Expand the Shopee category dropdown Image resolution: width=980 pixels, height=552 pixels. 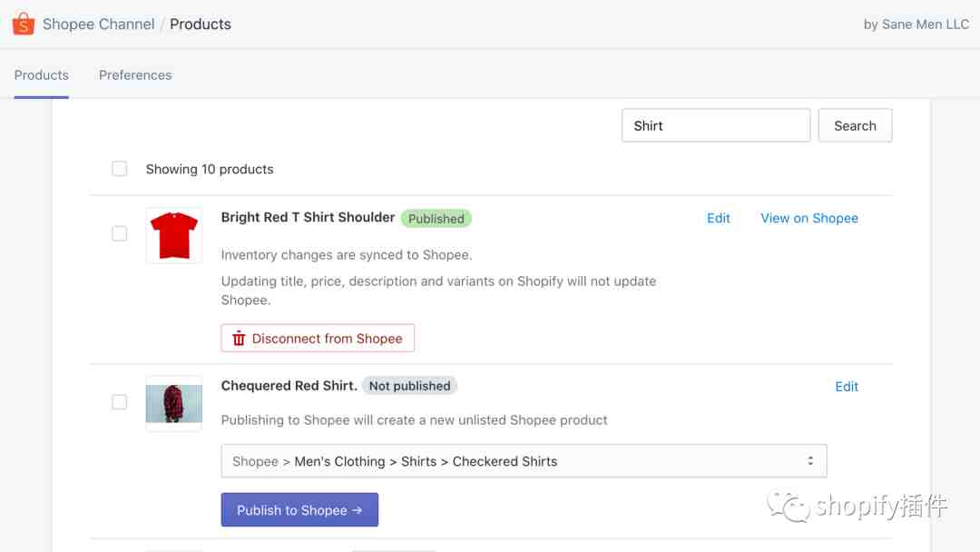click(523, 461)
